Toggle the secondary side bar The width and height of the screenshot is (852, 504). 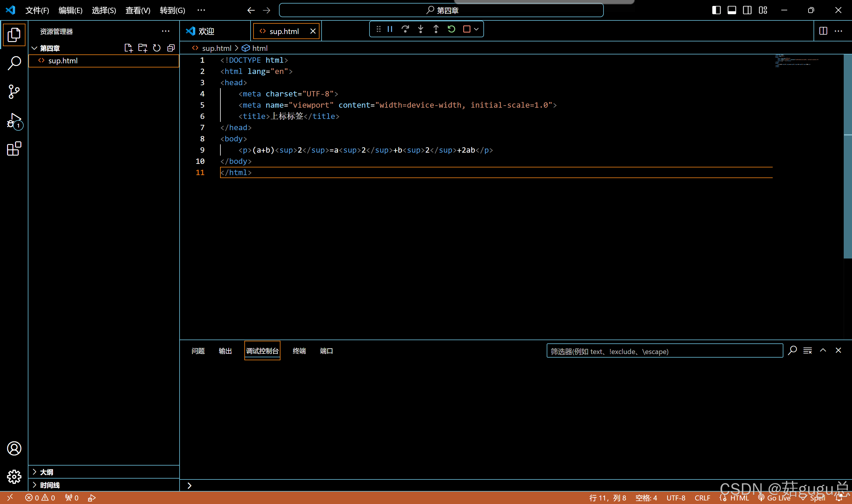point(747,10)
